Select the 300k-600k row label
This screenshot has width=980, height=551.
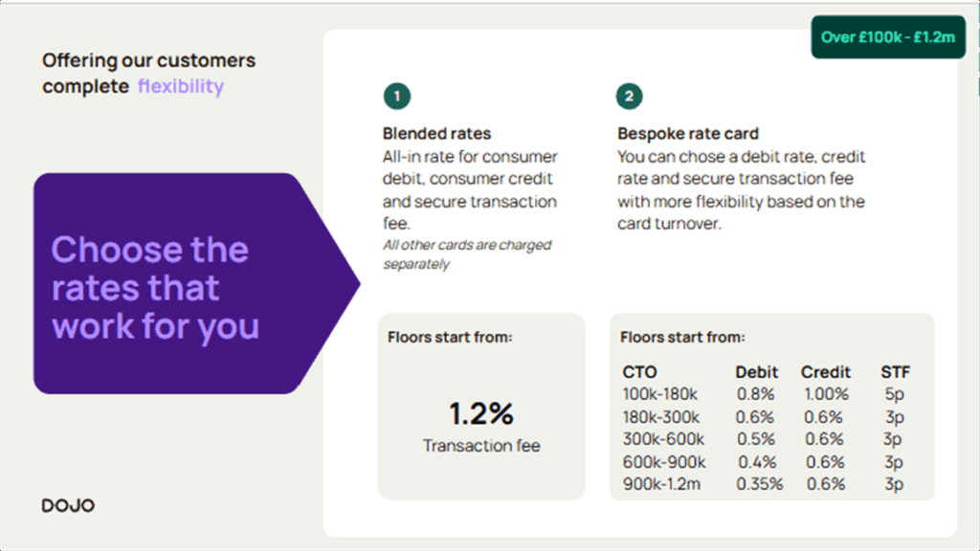[x=663, y=439]
